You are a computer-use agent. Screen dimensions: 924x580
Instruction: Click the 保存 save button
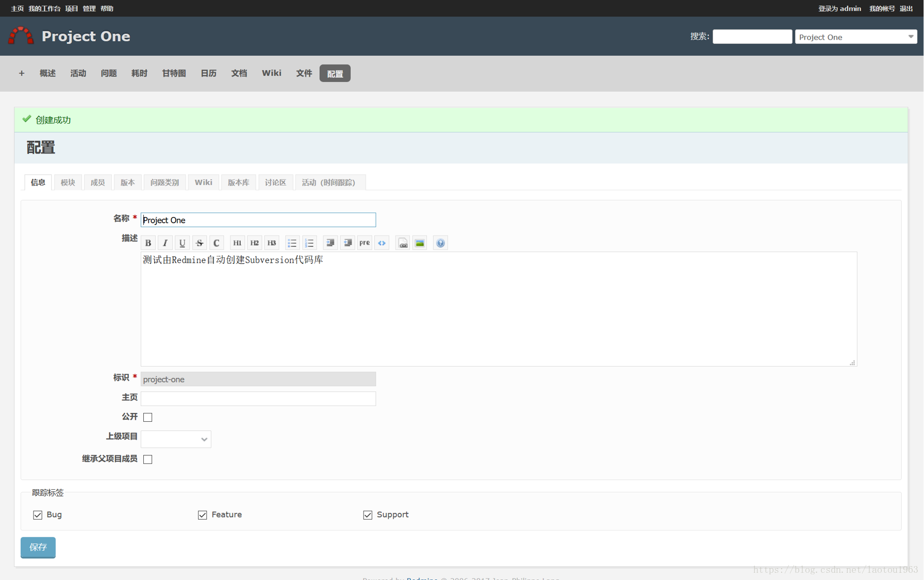[x=38, y=548]
